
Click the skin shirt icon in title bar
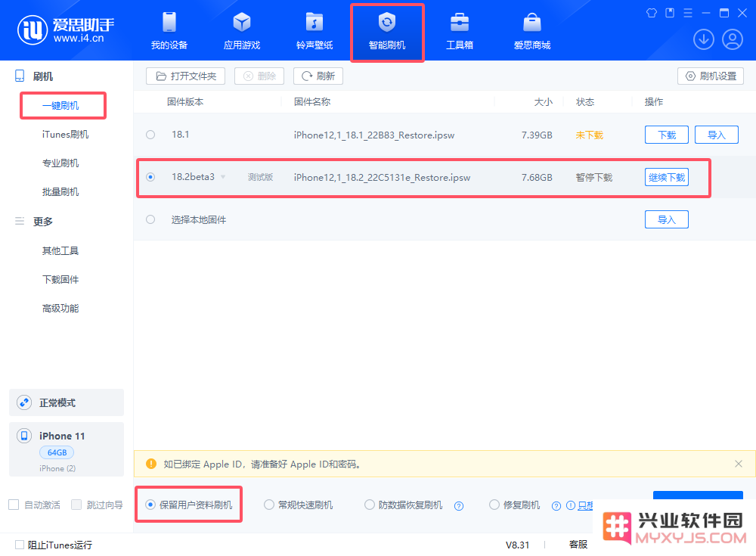652,13
